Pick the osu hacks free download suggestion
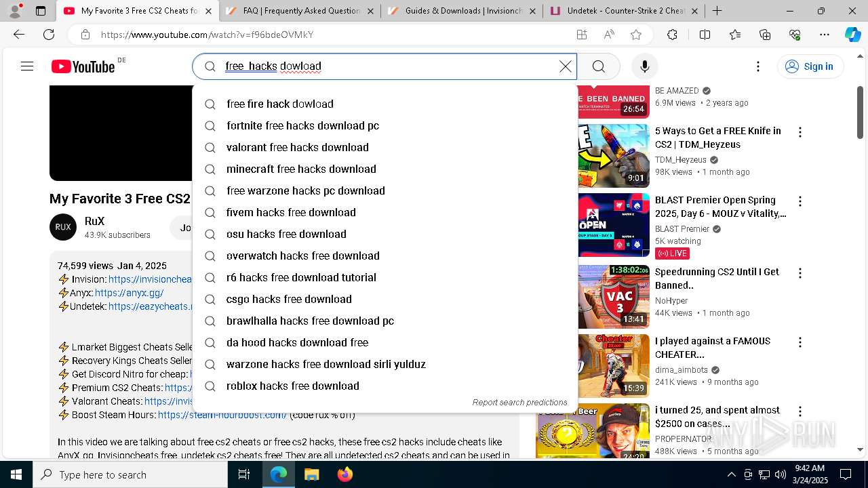 point(384,234)
